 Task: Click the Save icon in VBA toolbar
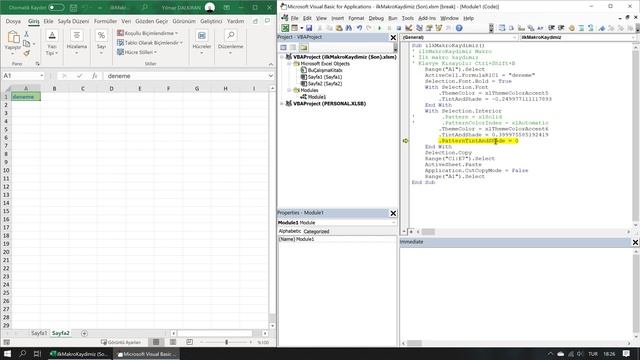[x=309, y=28]
